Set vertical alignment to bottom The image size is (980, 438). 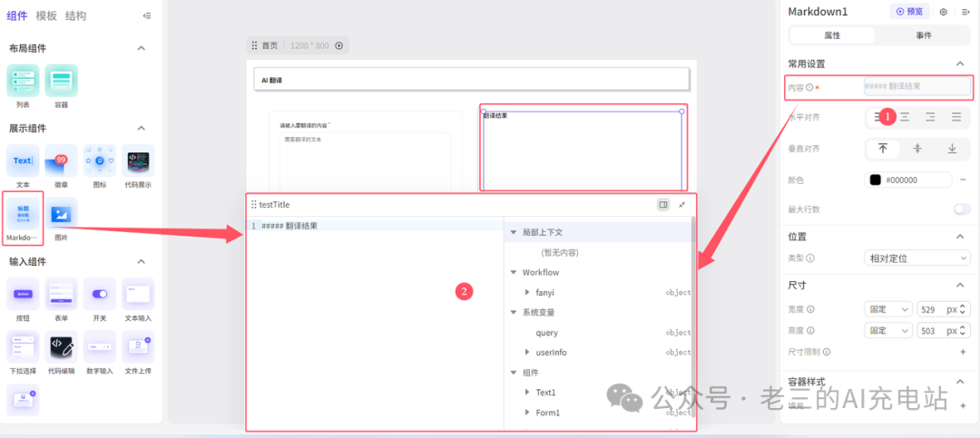coord(952,149)
